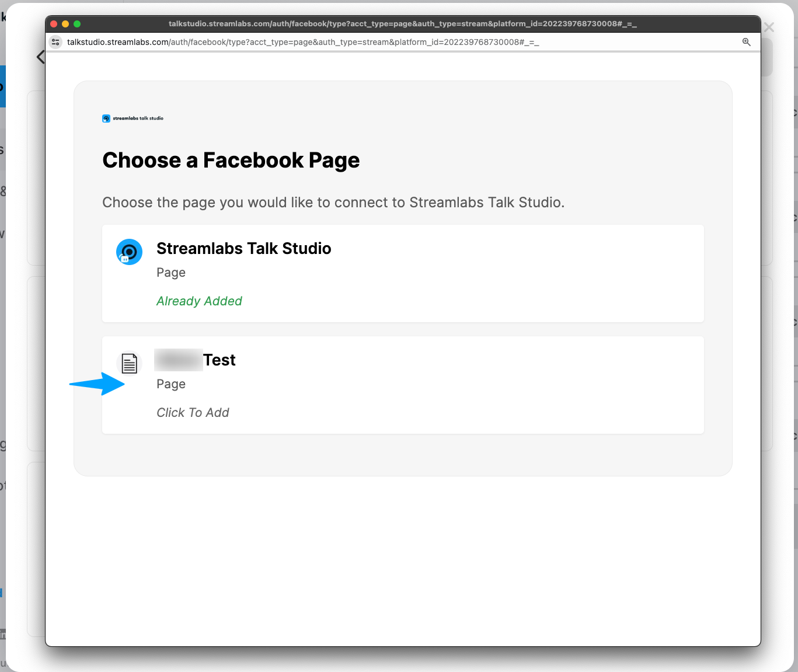Click the back chevron behind the popup window
The image size is (798, 672).
(40, 57)
